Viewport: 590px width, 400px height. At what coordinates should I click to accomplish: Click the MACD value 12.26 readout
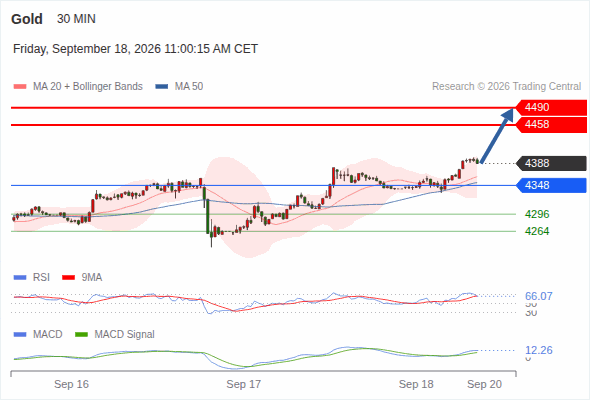pos(539,350)
